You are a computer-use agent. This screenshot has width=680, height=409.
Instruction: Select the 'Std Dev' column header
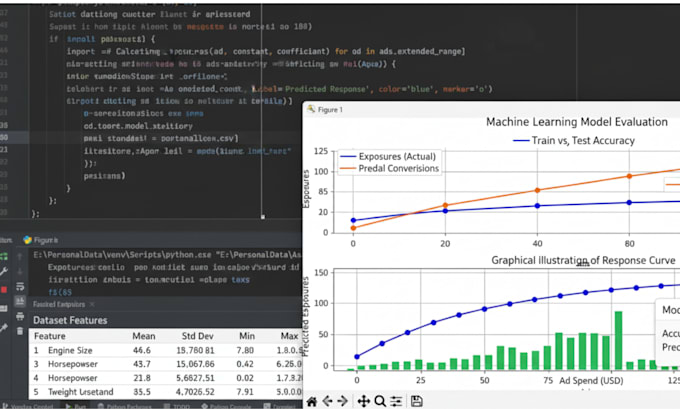tap(197, 336)
